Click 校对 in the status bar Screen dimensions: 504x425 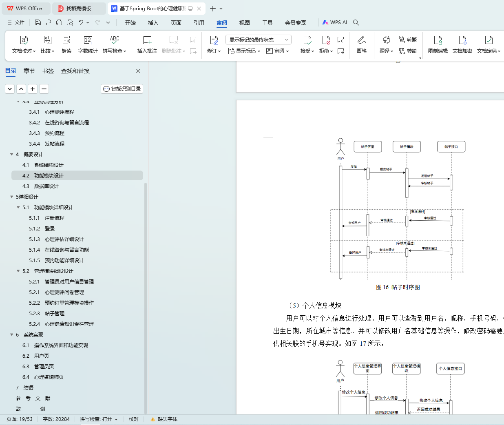(134, 419)
